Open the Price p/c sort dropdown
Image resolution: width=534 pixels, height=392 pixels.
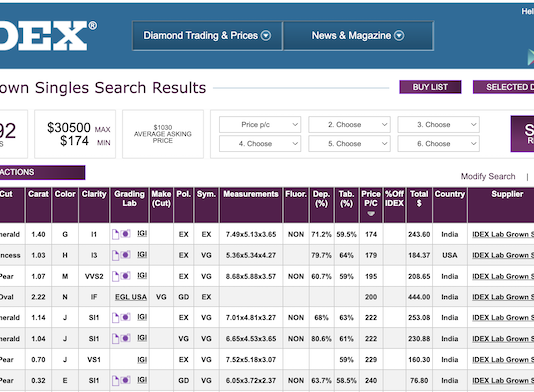(x=260, y=125)
